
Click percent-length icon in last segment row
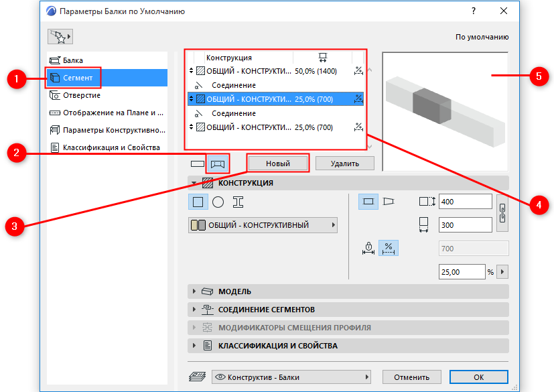tap(358, 127)
